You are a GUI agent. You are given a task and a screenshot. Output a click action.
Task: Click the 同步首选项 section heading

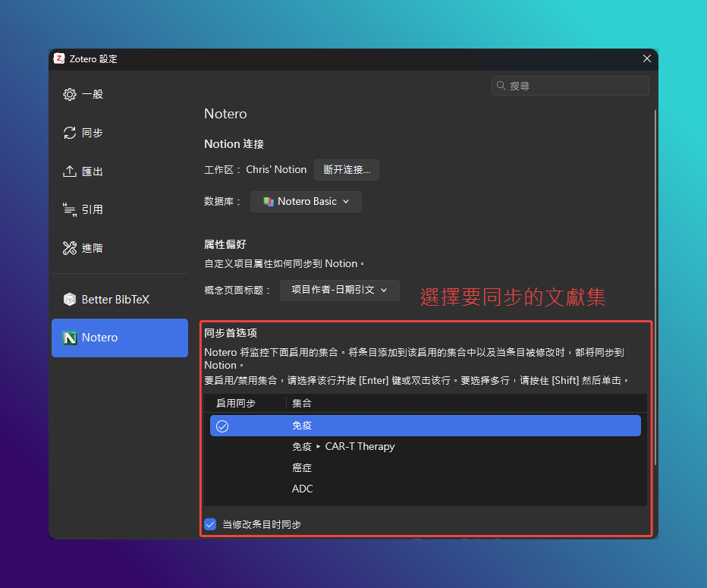tap(231, 333)
